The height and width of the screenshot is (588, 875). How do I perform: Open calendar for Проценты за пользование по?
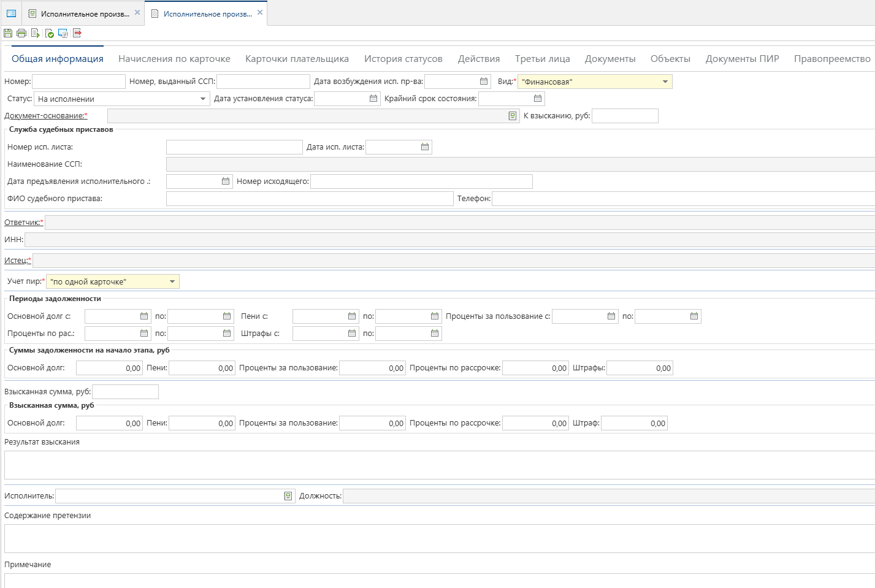pos(694,316)
